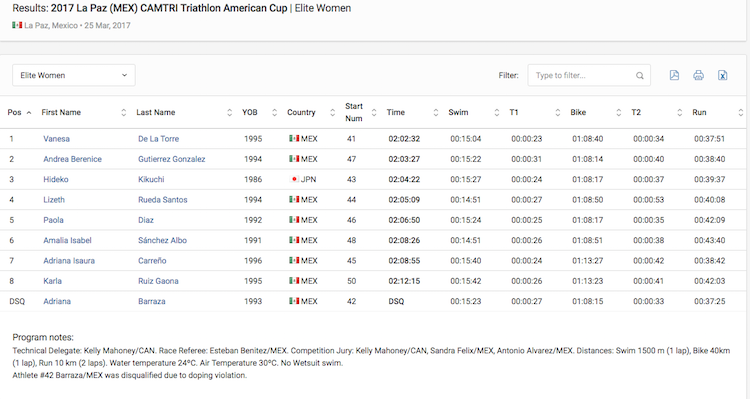Click the event title 2017 La Paz CAMTRI Triathlon
The image size is (750, 399).
tap(169, 8)
